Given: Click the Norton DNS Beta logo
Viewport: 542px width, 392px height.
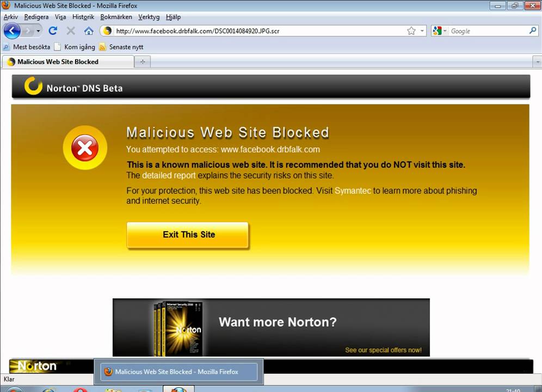Looking at the screenshot, I should coord(73,87).
